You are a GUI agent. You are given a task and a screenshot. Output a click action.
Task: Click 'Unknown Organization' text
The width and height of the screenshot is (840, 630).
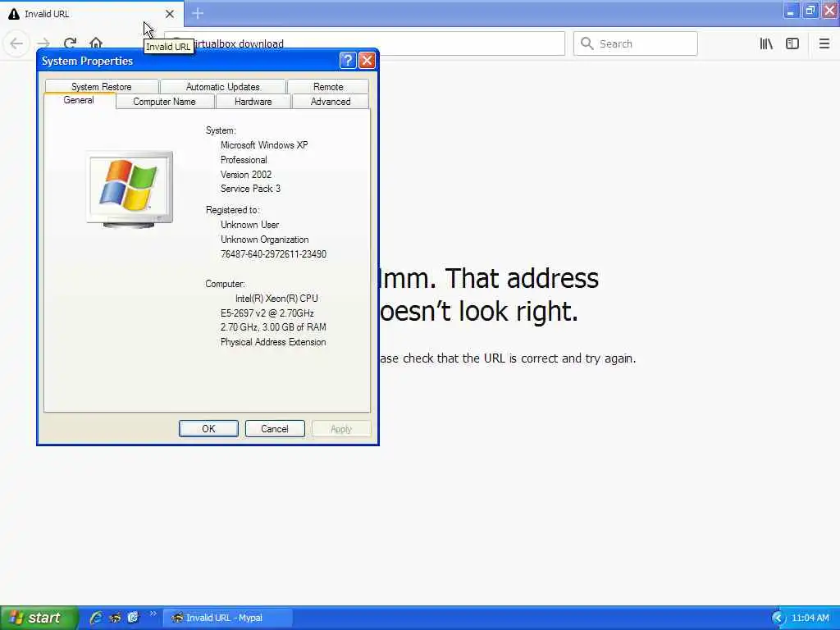coord(265,240)
